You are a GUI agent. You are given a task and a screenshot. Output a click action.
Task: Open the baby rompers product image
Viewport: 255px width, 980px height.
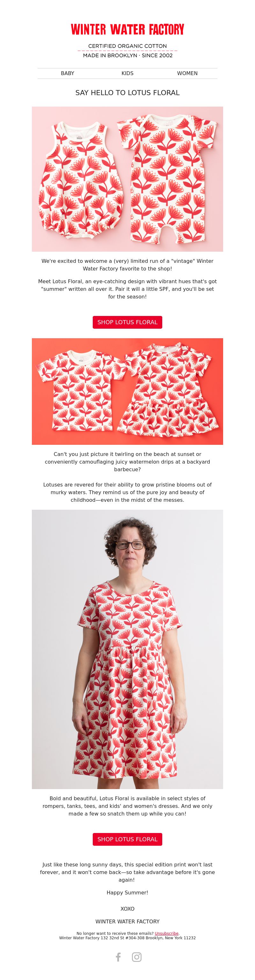127,179
